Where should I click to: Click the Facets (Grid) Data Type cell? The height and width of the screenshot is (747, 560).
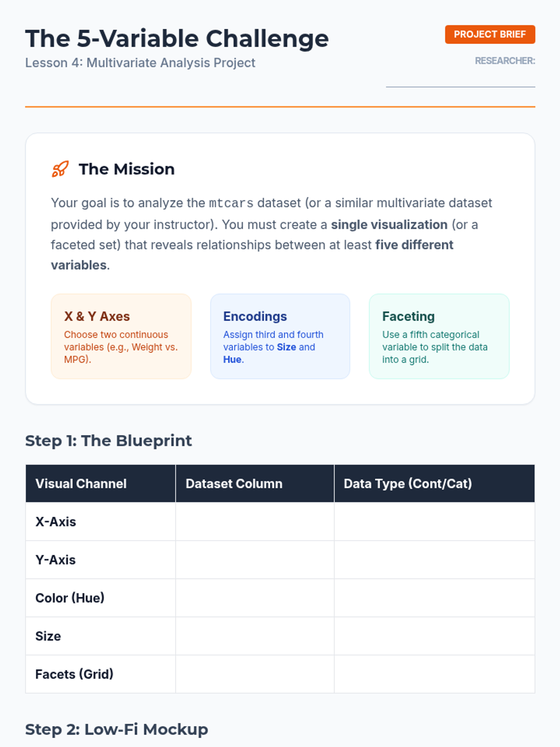point(434,674)
